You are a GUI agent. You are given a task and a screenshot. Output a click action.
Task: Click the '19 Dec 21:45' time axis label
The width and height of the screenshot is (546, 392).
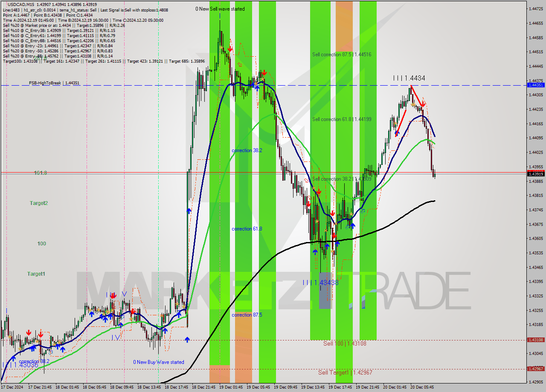click(x=368, y=387)
